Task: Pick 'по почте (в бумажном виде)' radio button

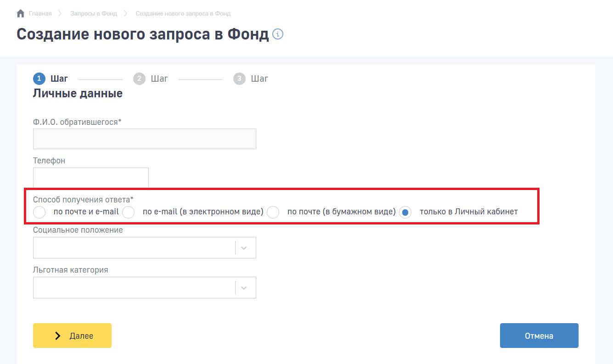Action: click(273, 213)
